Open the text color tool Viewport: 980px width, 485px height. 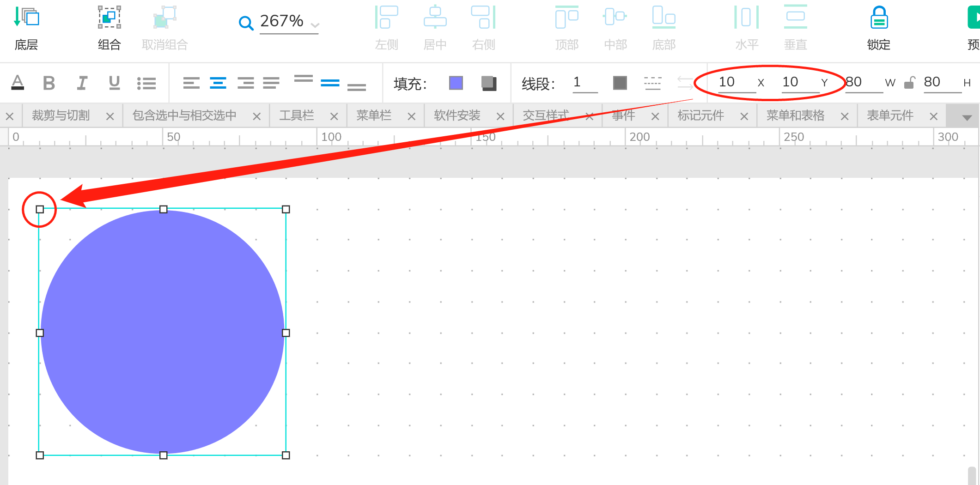[x=18, y=83]
